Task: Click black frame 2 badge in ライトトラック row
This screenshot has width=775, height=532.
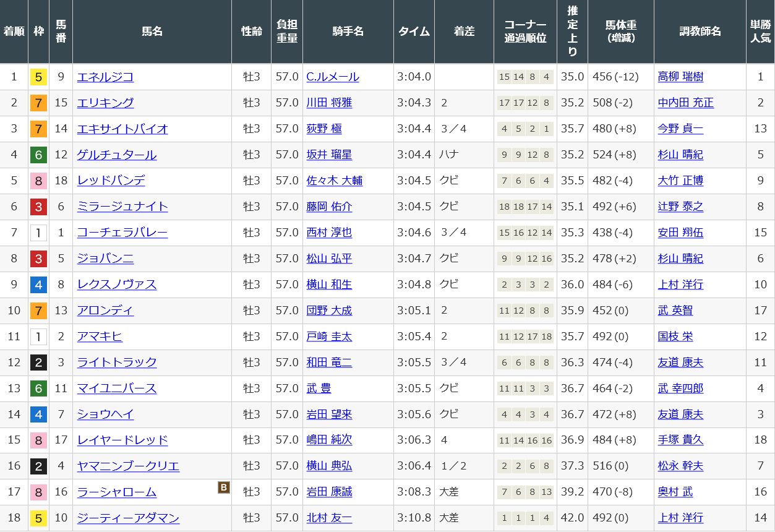Action: [x=38, y=363]
